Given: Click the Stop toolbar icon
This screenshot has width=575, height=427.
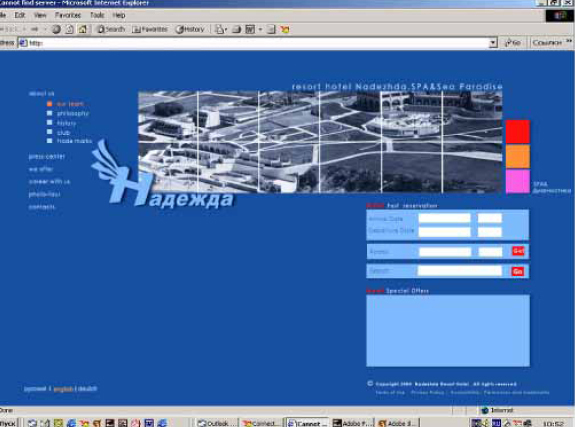Looking at the screenshot, I should [x=56, y=29].
